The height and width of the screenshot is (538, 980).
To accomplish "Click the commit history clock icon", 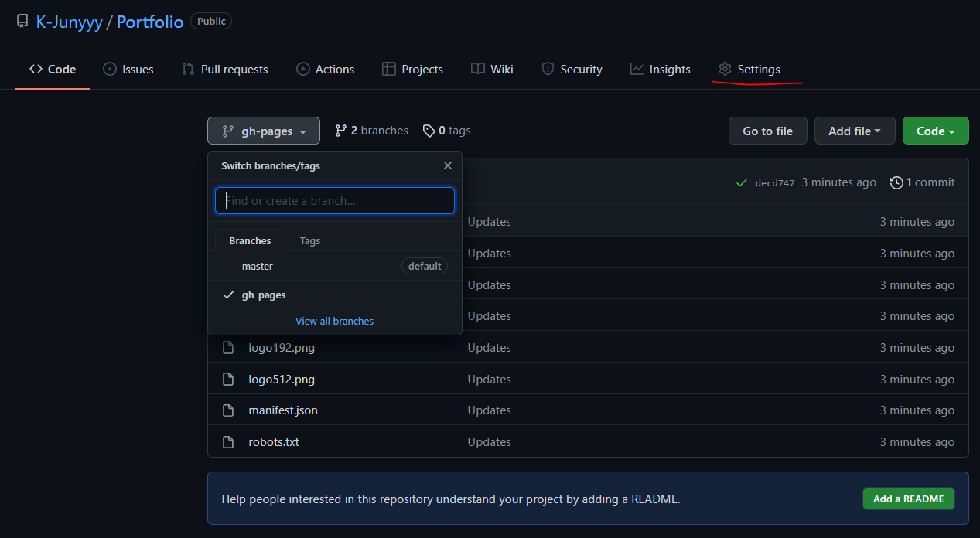I will pyautogui.click(x=896, y=183).
